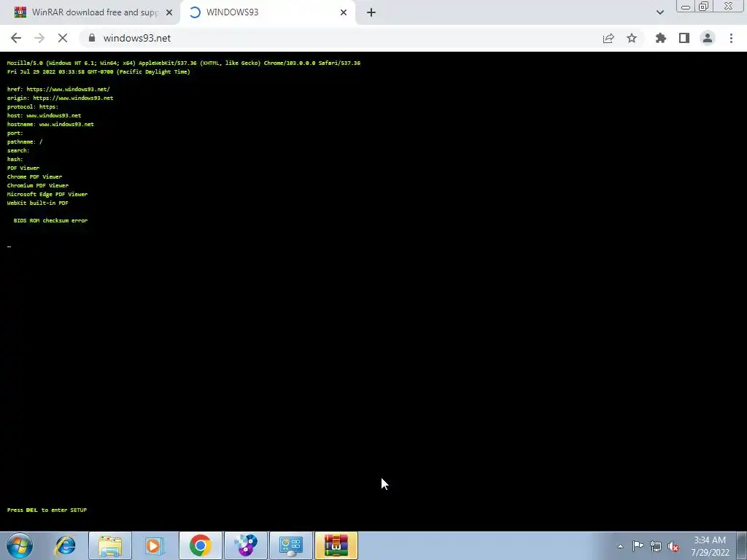Click the Show desktop strip
The height and width of the screenshot is (560, 747).
[x=742, y=545]
